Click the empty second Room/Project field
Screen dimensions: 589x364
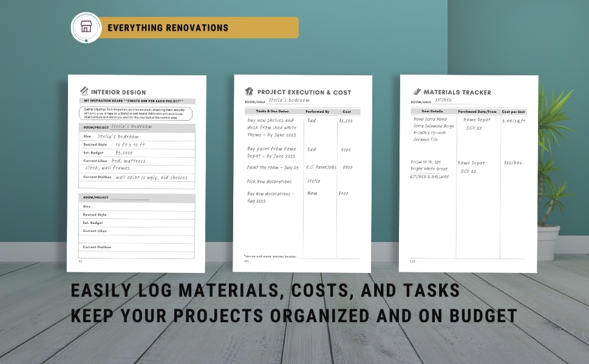[129, 197]
